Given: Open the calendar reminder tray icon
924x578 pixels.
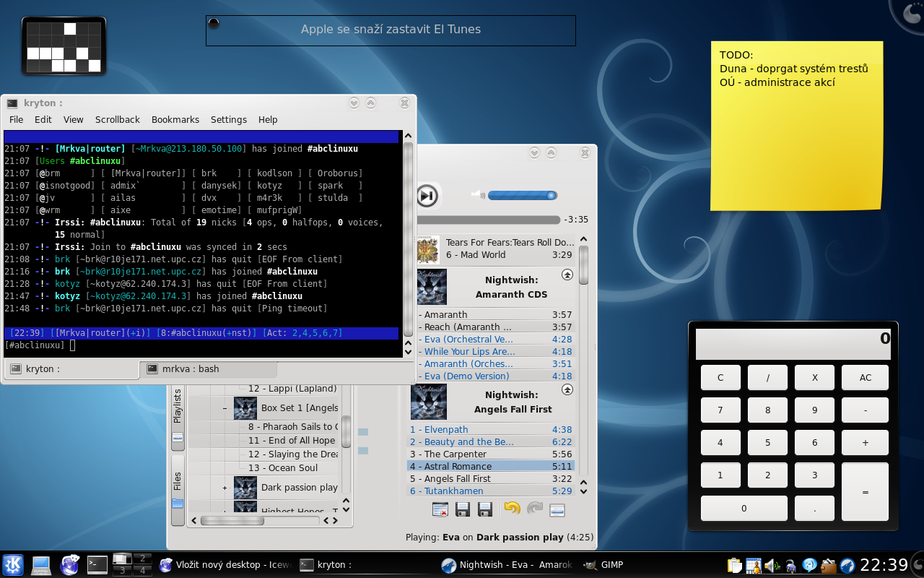Looking at the screenshot, I should point(754,565).
